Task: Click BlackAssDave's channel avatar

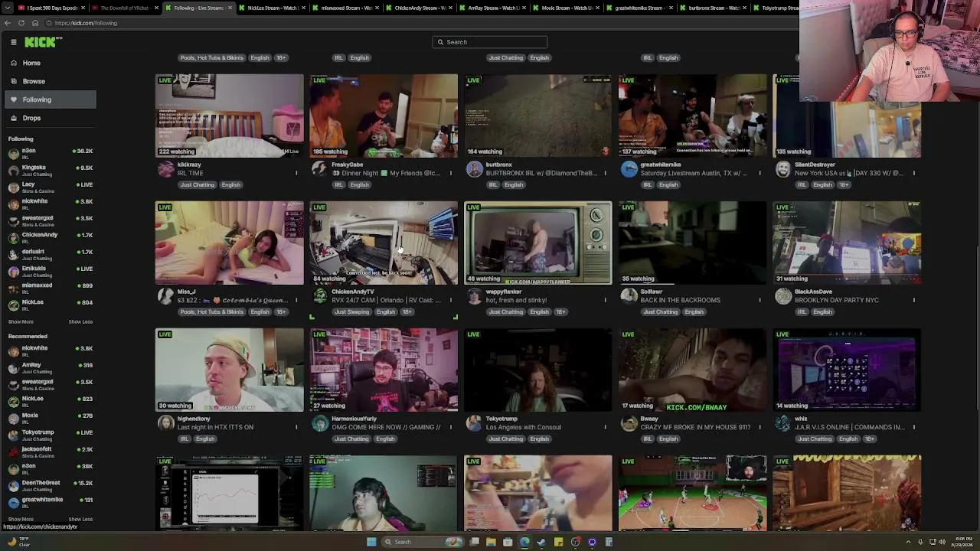Action: click(783, 296)
